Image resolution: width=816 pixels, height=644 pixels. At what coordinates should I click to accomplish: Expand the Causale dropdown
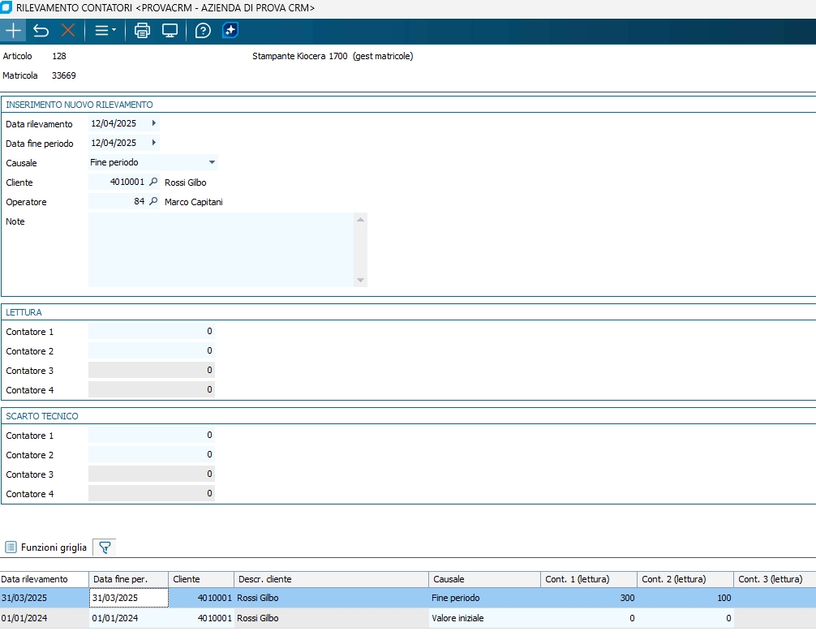(x=212, y=163)
